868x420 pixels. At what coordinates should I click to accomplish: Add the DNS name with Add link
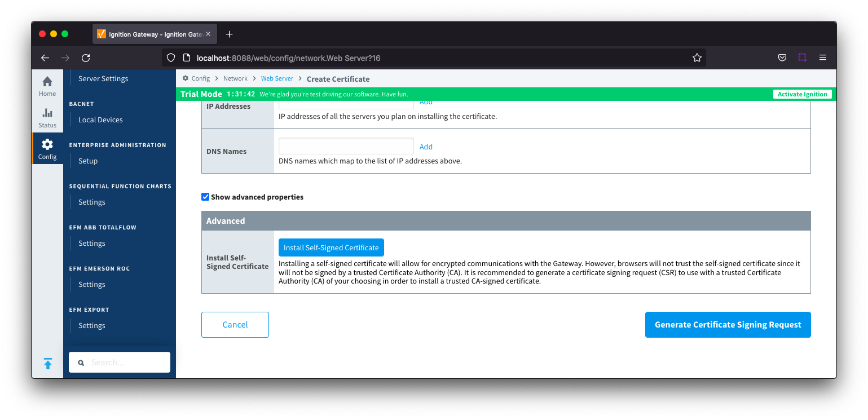426,147
